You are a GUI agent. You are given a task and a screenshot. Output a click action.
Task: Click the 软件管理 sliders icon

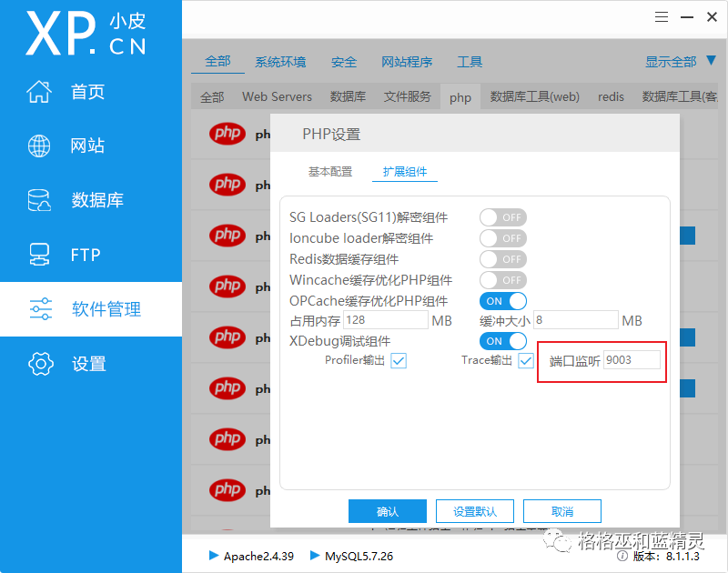click(x=41, y=309)
